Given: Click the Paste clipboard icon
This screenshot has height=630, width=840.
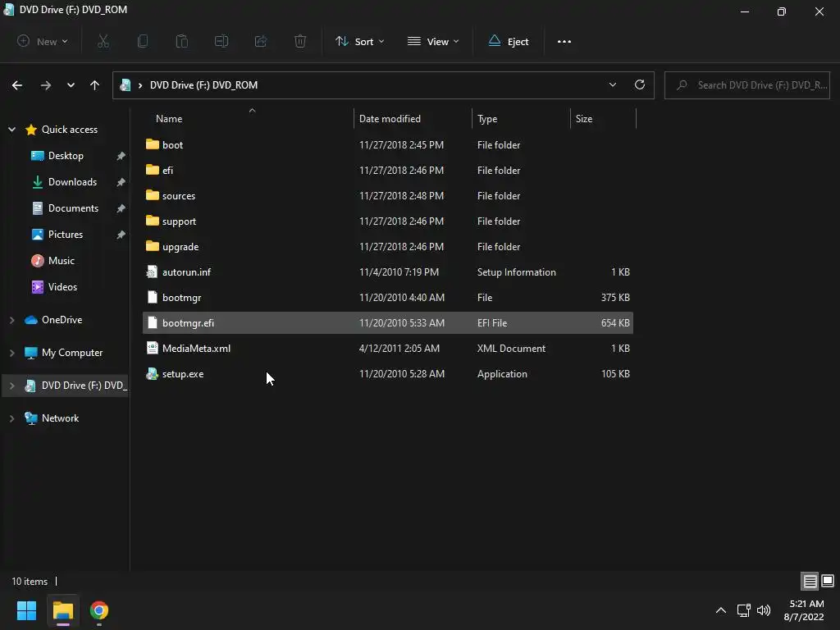Looking at the screenshot, I should tap(182, 41).
